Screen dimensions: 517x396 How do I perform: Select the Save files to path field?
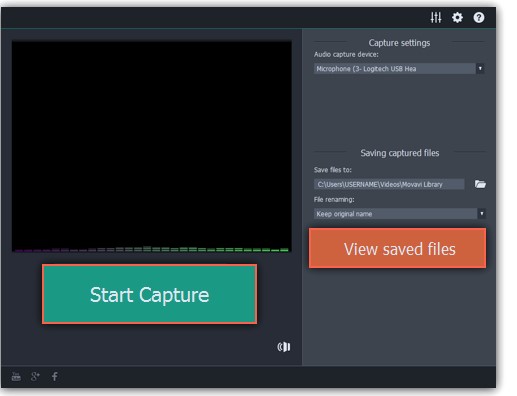[389, 184]
